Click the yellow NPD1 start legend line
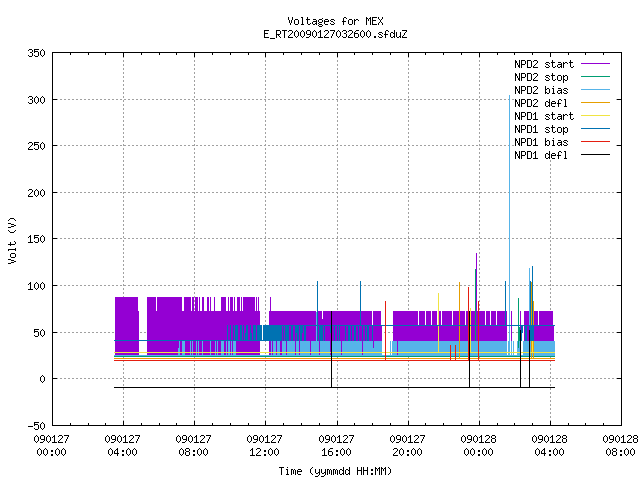Screen dimensions: 640x480 click(x=595, y=116)
